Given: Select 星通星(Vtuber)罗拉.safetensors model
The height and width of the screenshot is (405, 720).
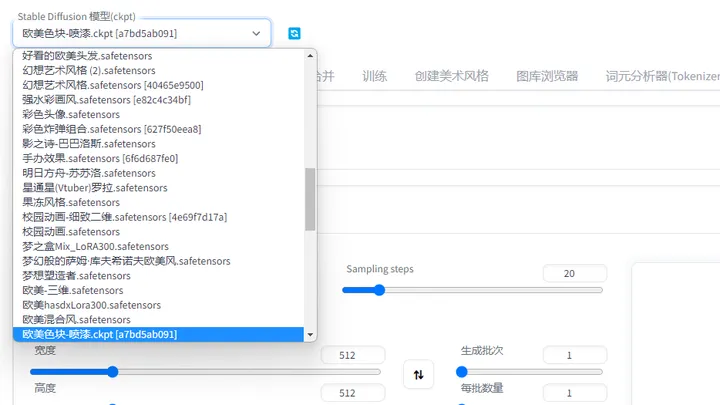Looking at the screenshot, I should click(158, 188).
